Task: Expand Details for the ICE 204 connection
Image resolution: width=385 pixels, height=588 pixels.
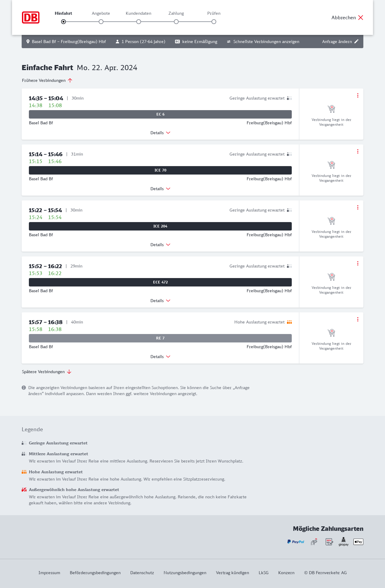Action: coord(160,245)
